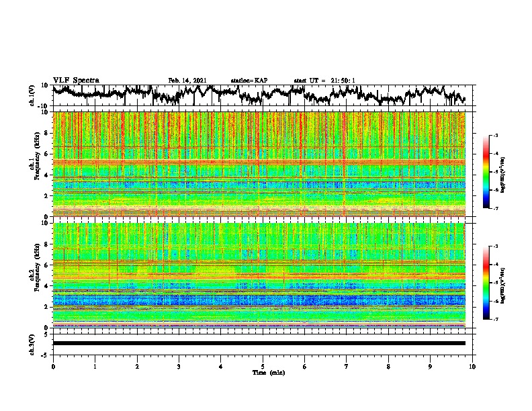Click the '8' kHz tick of ch.1 spectrogram
This screenshot has width=532, height=411.
(46, 133)
